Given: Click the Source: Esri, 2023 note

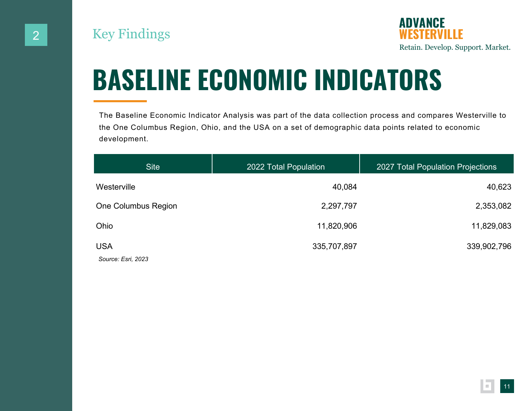Looking at the screenshot, I should click(x=123, y=259).
